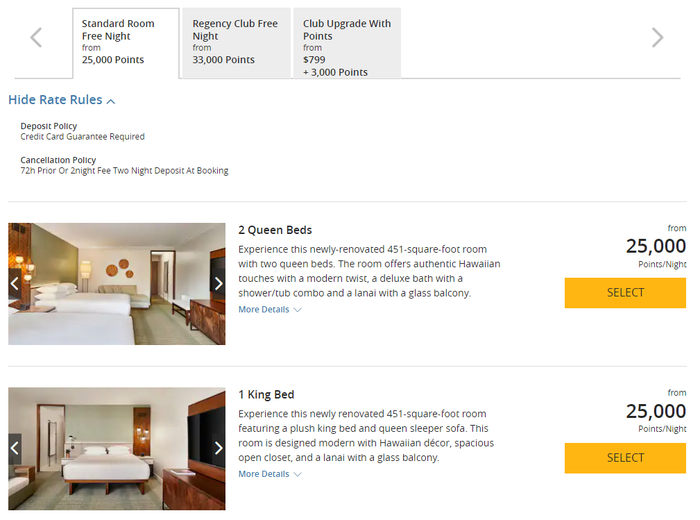Show next photo of 2 Queen Beds room
This screenshot has height=520, width=700.
click(218, 283)
